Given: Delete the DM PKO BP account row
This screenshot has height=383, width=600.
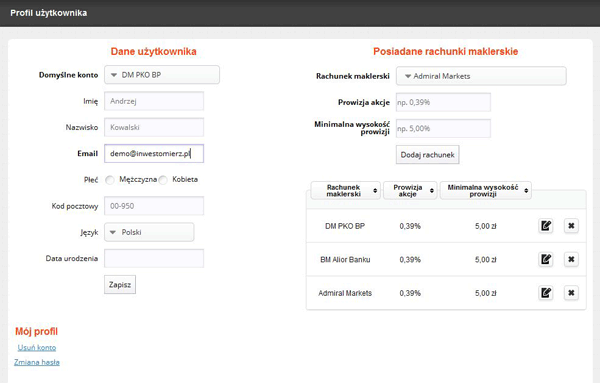Looking at the screenshot, I should click(x=571, y=226).
